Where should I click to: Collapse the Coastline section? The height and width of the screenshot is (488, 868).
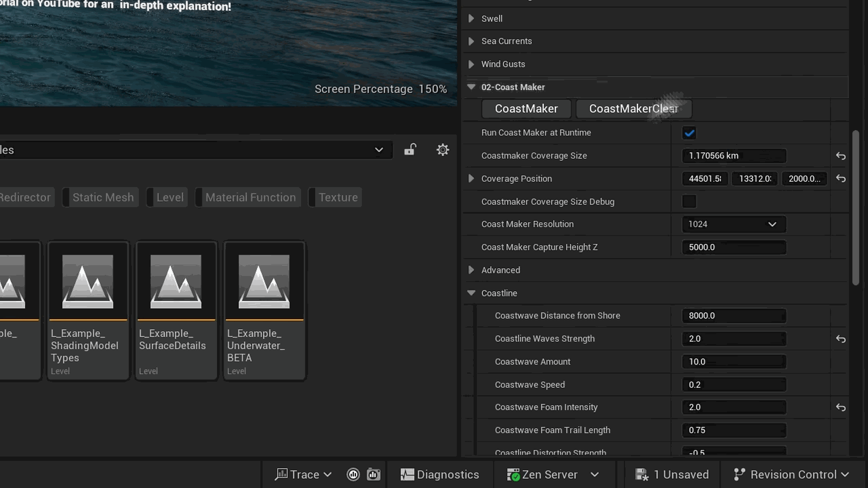coord(471,293)
